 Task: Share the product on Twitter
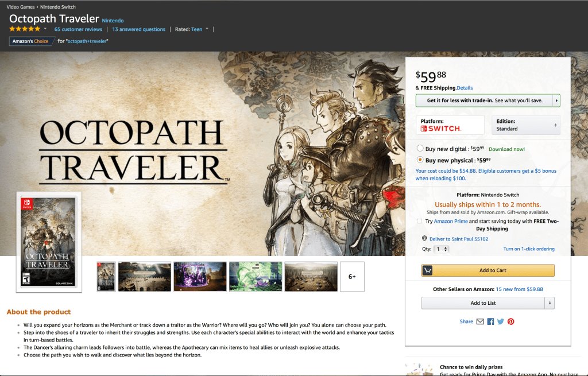[x=501, y=321]
